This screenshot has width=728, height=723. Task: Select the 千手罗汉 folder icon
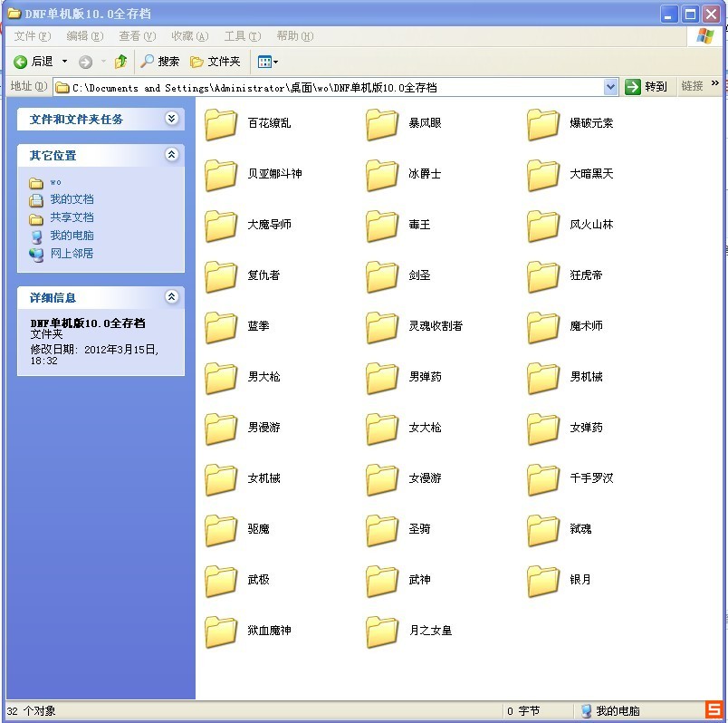click(x=543, y=479)
